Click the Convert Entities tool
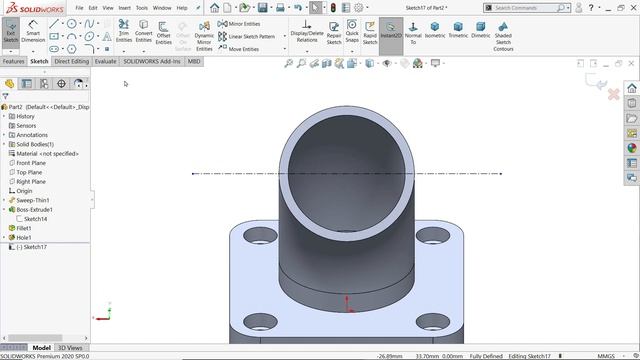 (x=144, y=31)
